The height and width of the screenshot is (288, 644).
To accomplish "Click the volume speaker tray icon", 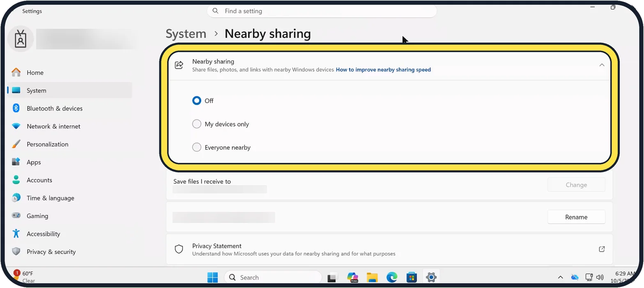I will coord(600,277).
